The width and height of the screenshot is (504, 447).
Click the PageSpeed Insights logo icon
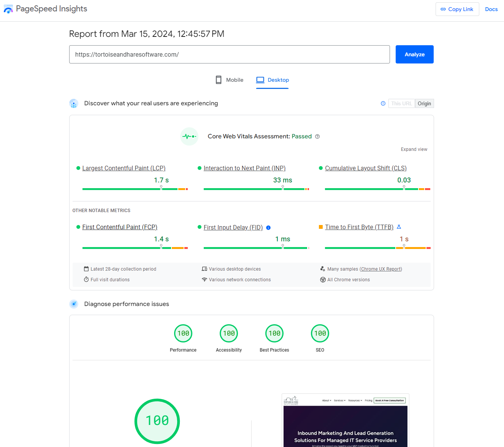8,9
